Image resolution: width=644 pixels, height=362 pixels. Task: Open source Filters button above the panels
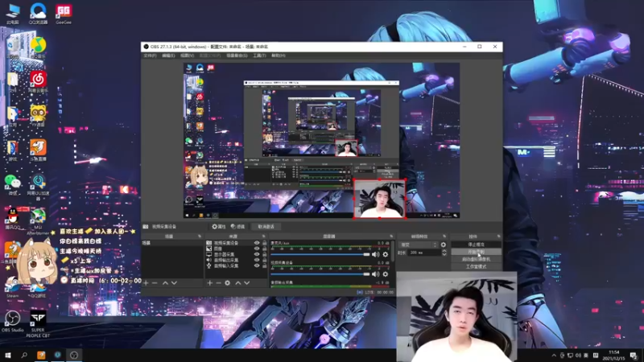(237, 227)
